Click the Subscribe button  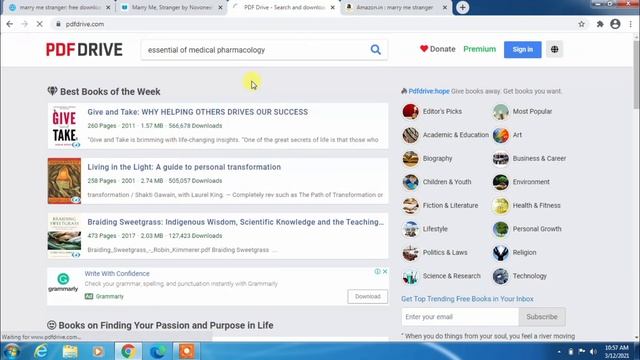point(542,317)
